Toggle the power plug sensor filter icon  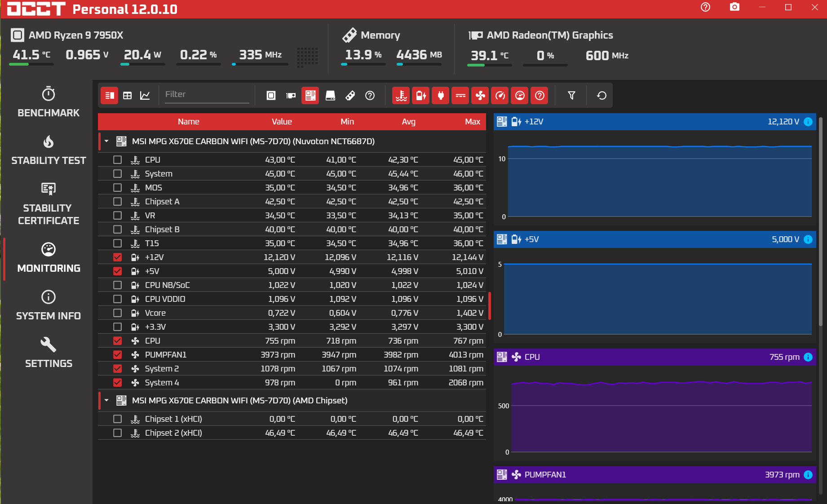(441, 95)
